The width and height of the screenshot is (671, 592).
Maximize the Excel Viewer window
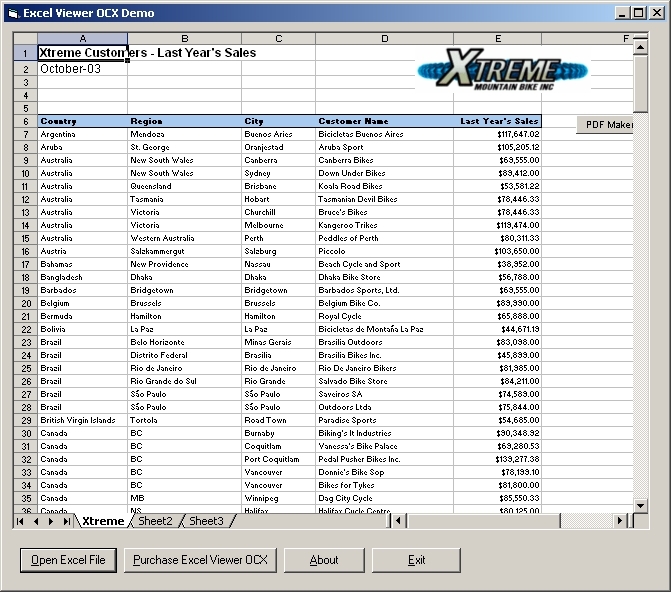[x=638, y=13]
